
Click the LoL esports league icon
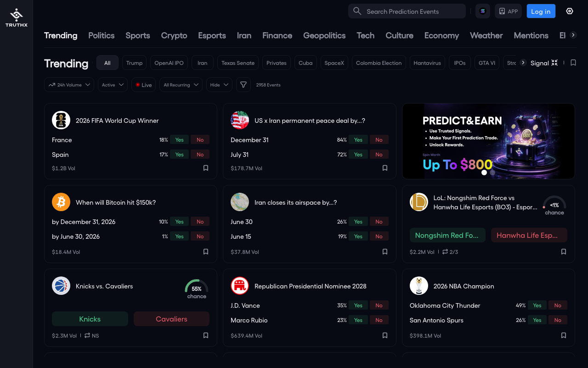(419, 202)
